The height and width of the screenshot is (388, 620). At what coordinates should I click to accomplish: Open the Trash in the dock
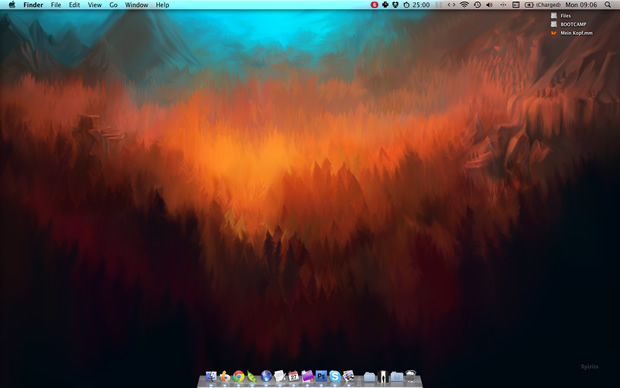[x=411, y=376]
